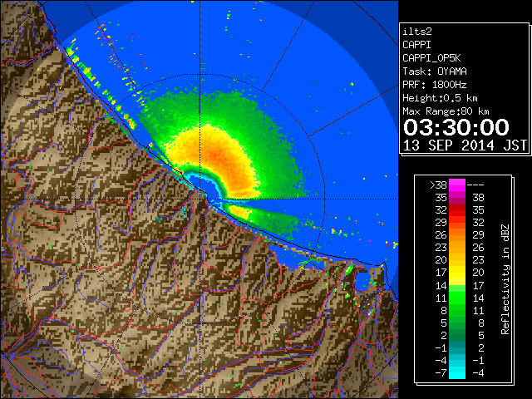Click the cyan -7 to -4 legend swatch
Viewport: 532px width, 399px height.
click(x=457, y=372)
